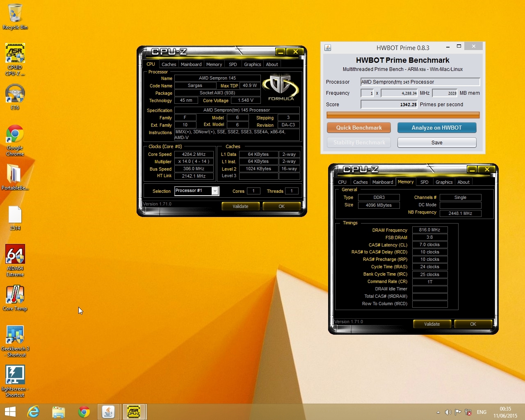Click the Windows Start button
Image resolution: width=525 pixels, height=420 pixels.
click(10, 412)
